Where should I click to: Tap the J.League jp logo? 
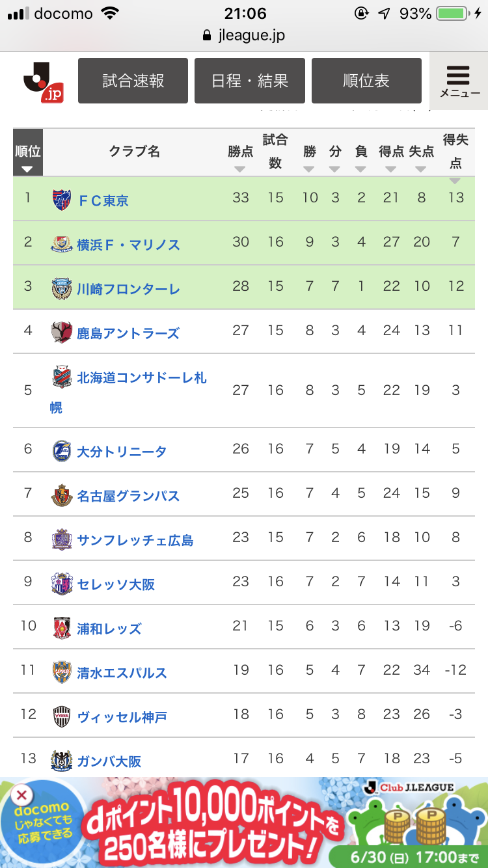point(43,81)
